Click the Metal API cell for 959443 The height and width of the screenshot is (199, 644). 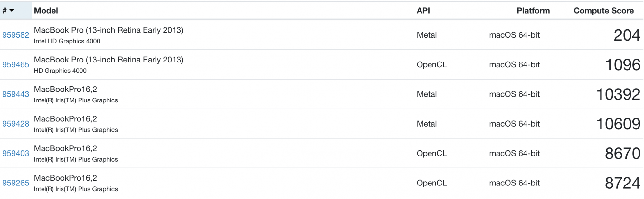coord(427,94)
